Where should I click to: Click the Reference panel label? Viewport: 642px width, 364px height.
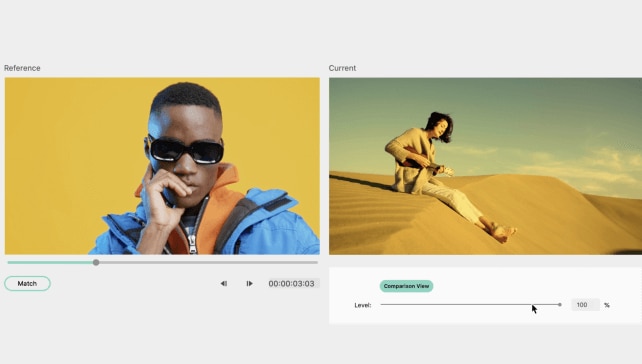(x=22, y=68)
